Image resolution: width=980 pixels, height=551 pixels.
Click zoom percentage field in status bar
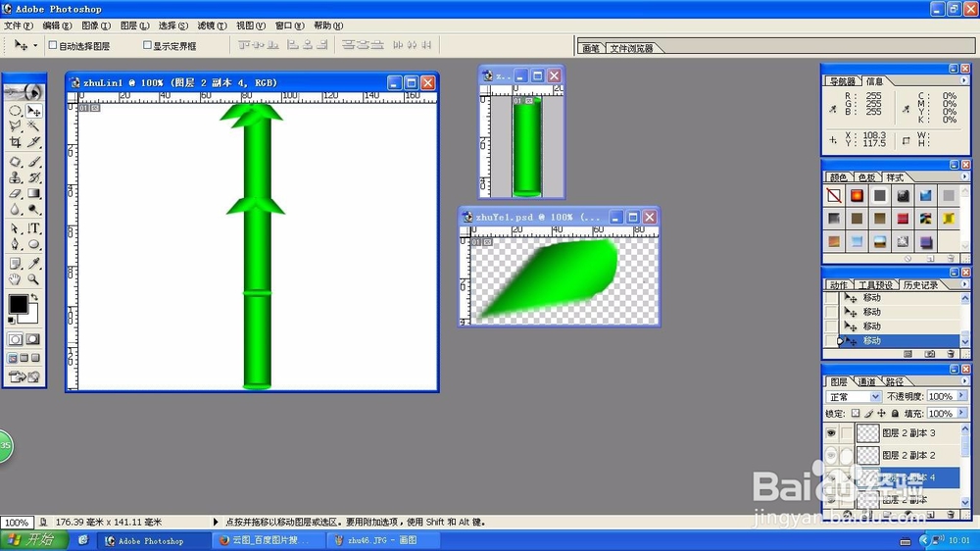17,523
